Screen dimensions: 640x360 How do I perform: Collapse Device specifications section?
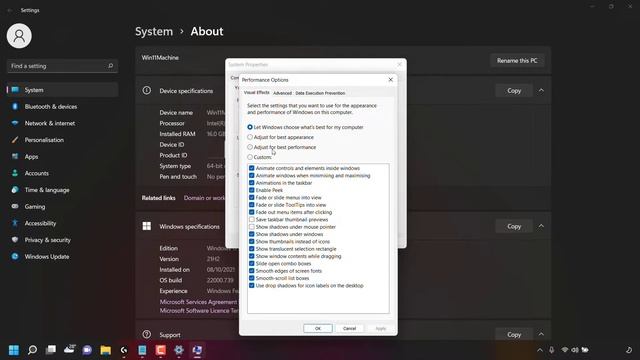point(541,91)
